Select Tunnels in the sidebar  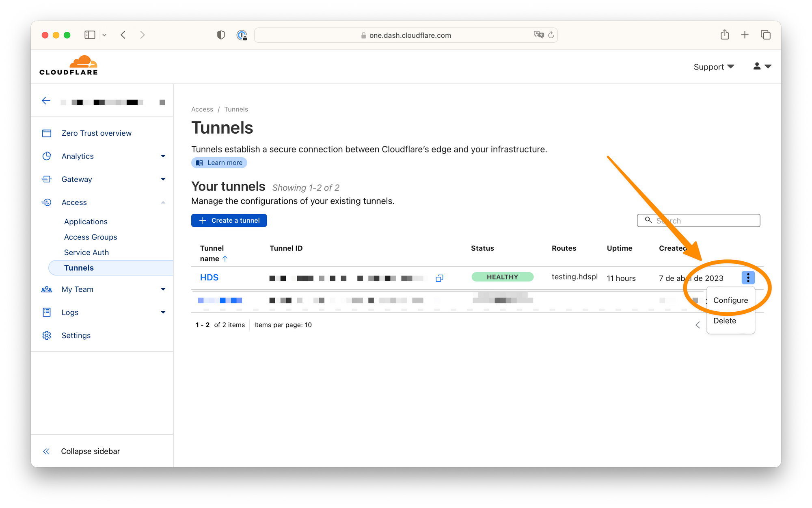point(110,268)
